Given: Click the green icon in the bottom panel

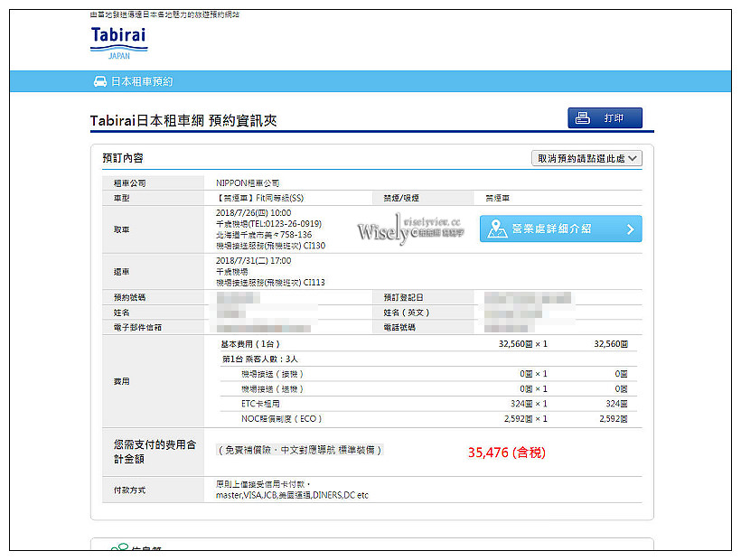Looking at the screenshot, I should 119,547.
